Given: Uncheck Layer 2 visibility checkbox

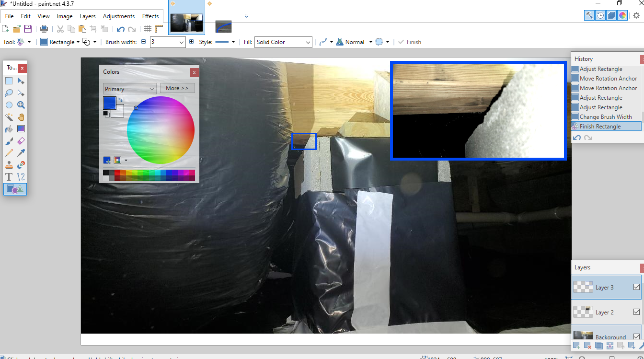Looking at the screenshot, I should coord(636,312).
